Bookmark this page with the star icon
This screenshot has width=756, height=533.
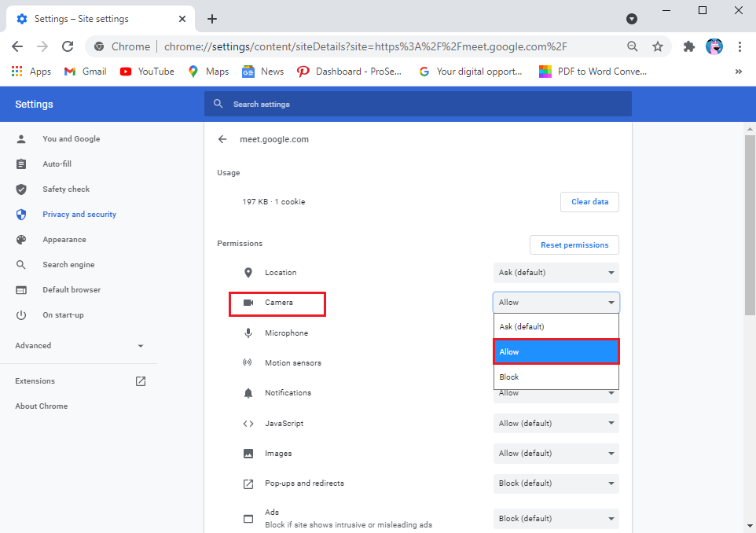coord(658,46)
